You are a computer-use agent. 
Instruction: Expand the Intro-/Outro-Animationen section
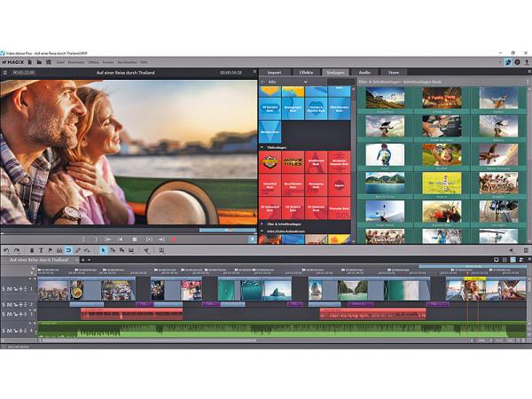coord(262,232)
